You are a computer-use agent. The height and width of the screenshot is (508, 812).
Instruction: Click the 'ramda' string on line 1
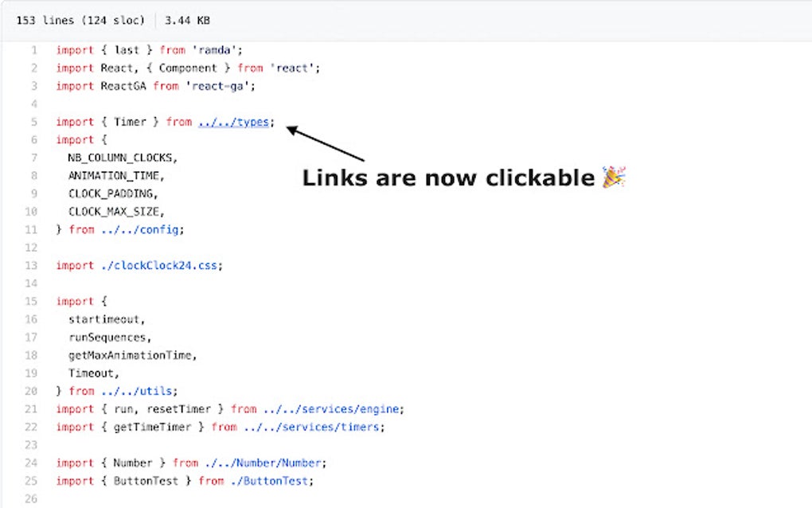pos(214,50)
